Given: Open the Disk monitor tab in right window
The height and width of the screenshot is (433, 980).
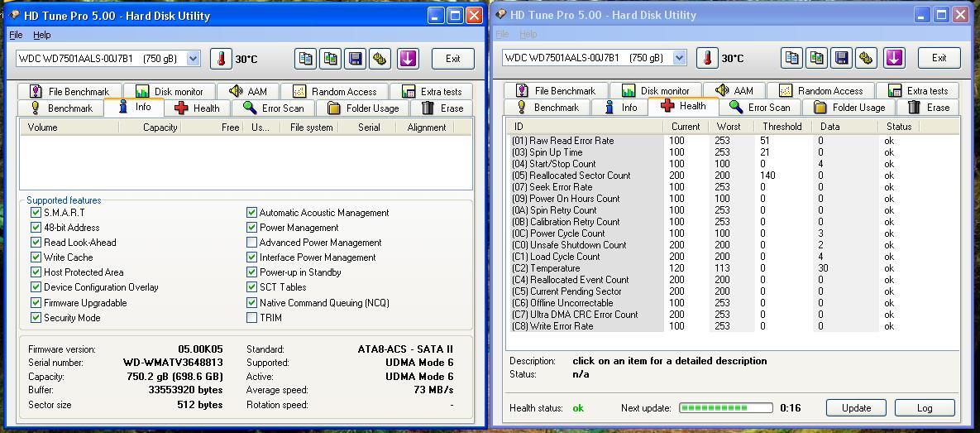Looking at the screenshot, I should (656, 91).
